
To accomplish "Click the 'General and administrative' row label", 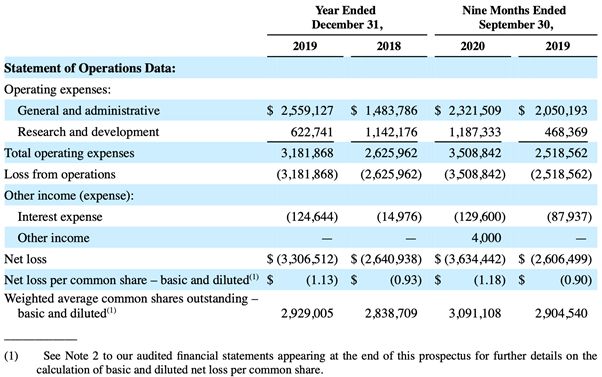I will tap(89, 111).
